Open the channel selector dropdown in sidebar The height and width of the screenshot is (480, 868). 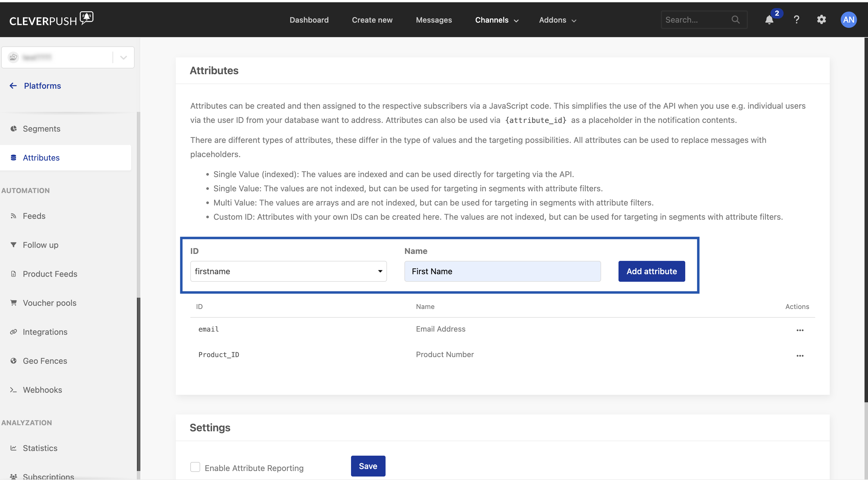123,58
